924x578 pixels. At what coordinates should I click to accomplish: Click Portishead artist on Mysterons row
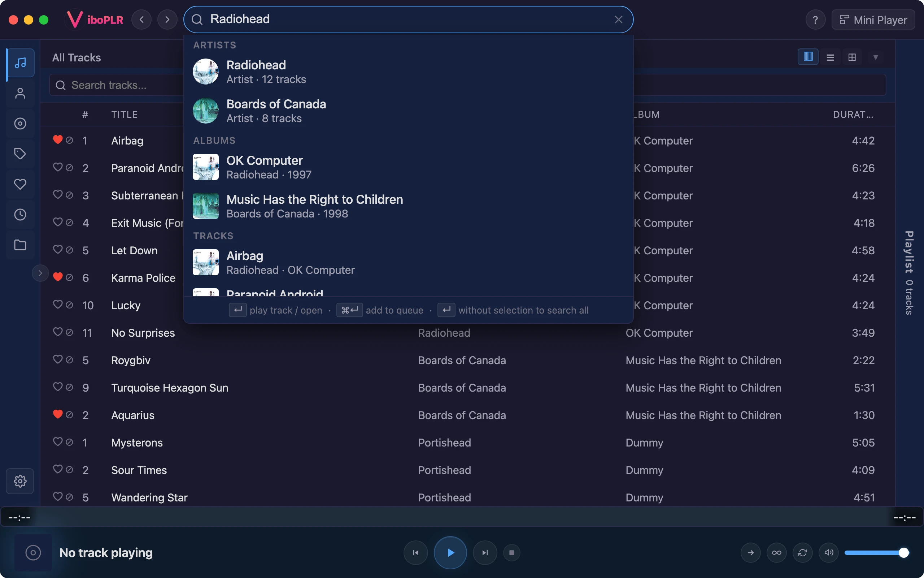pyautogui.click(x=444, y=443)
